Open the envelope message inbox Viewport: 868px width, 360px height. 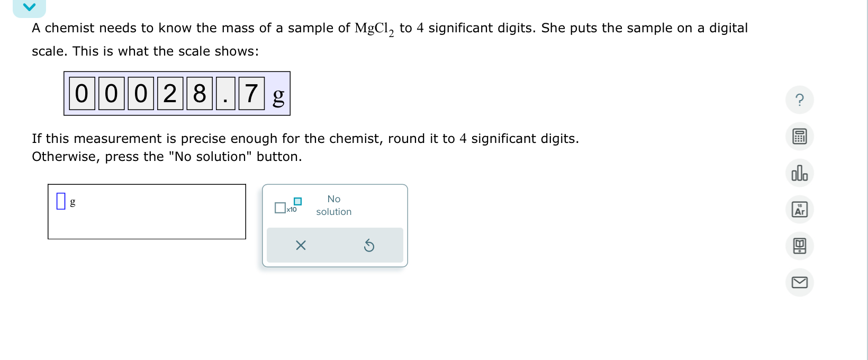pos(799,282)
